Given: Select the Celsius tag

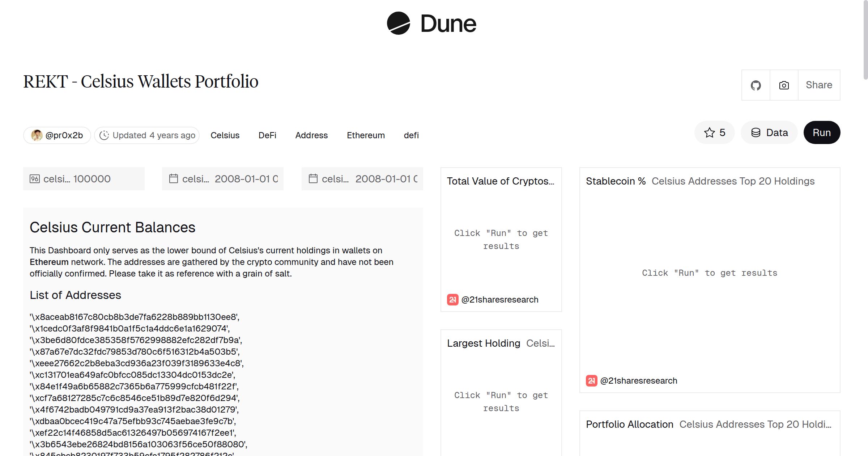Looking at the screenshot, I should pos(225,135).
